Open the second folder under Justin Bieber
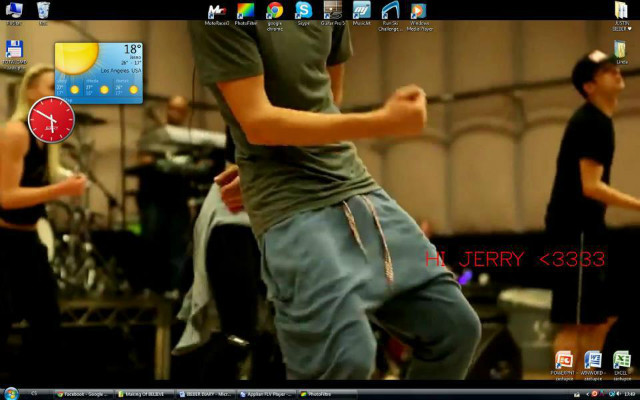This screenshot has height=400, width=640. pyautogui.click(x=621, y=52)
